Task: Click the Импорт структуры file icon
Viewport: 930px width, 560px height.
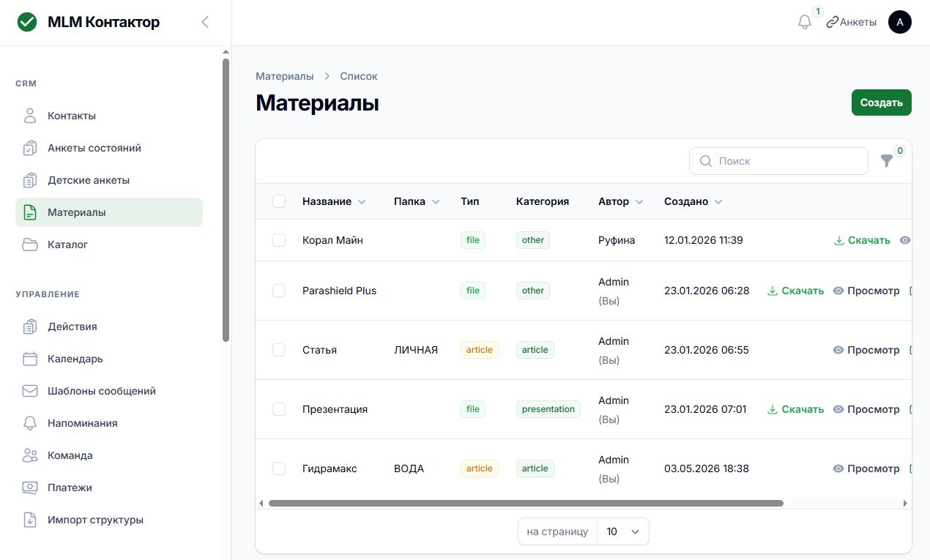Action: pyautogui.click(x=30, y=520)
